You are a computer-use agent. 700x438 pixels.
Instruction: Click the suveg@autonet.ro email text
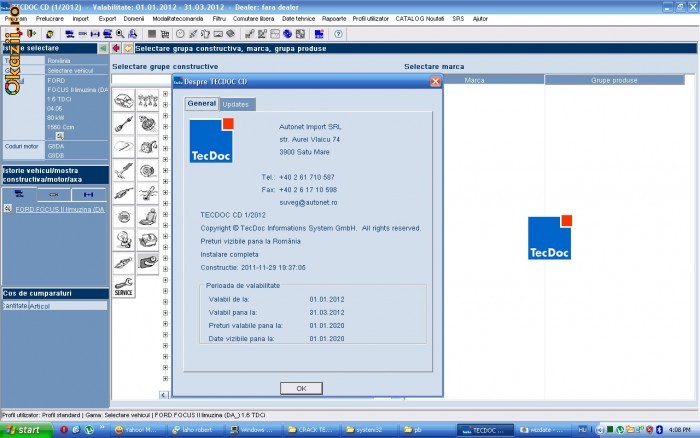pos(308,203)
